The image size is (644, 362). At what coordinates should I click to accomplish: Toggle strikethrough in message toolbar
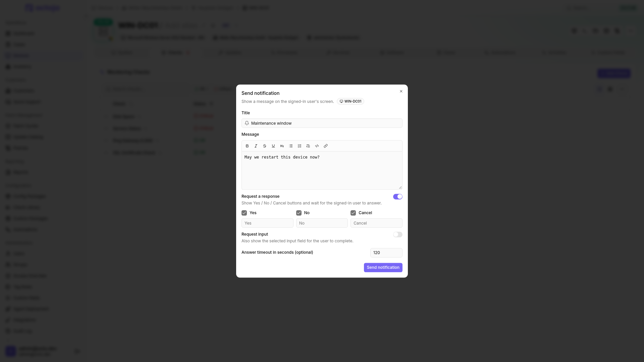(265, 146)
